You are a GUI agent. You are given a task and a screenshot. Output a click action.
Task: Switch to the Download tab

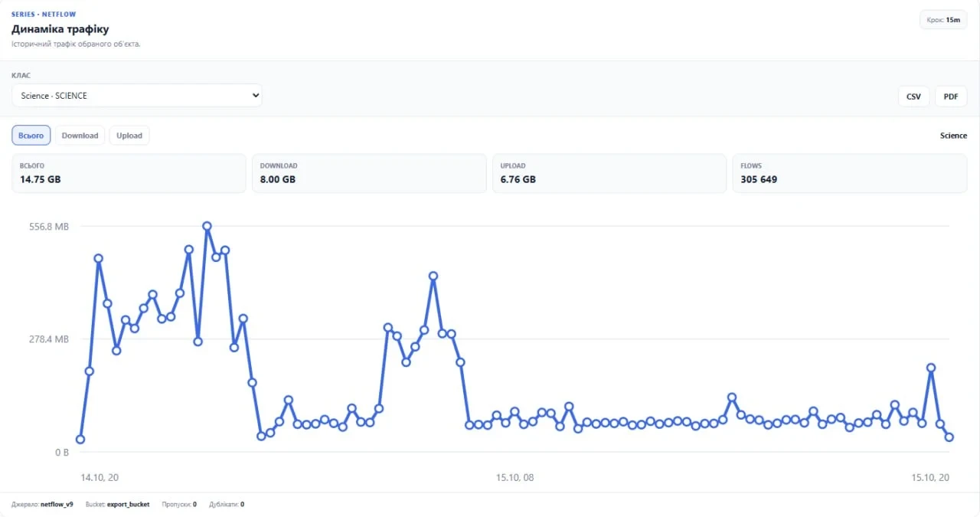80,136
